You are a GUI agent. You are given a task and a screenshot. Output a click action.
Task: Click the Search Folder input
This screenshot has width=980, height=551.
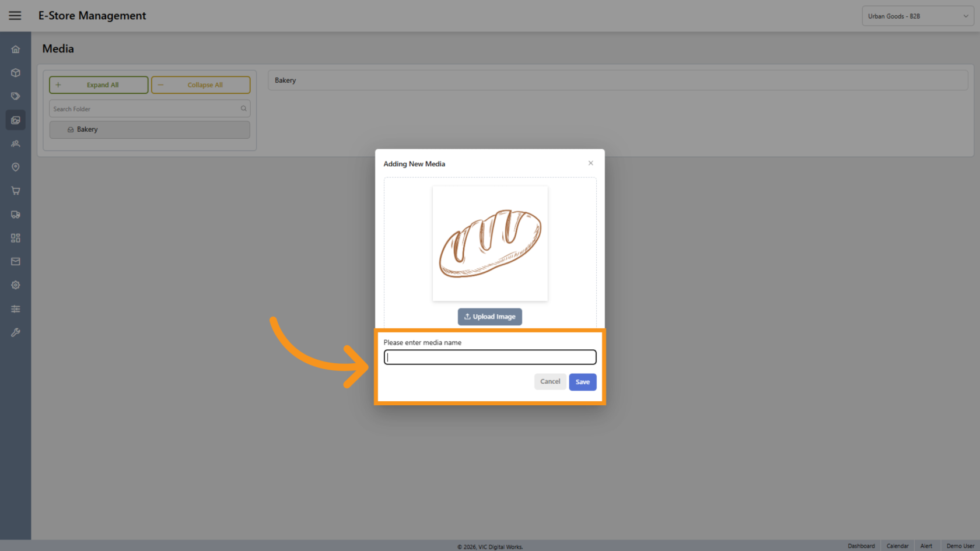(x=149, y=109)
